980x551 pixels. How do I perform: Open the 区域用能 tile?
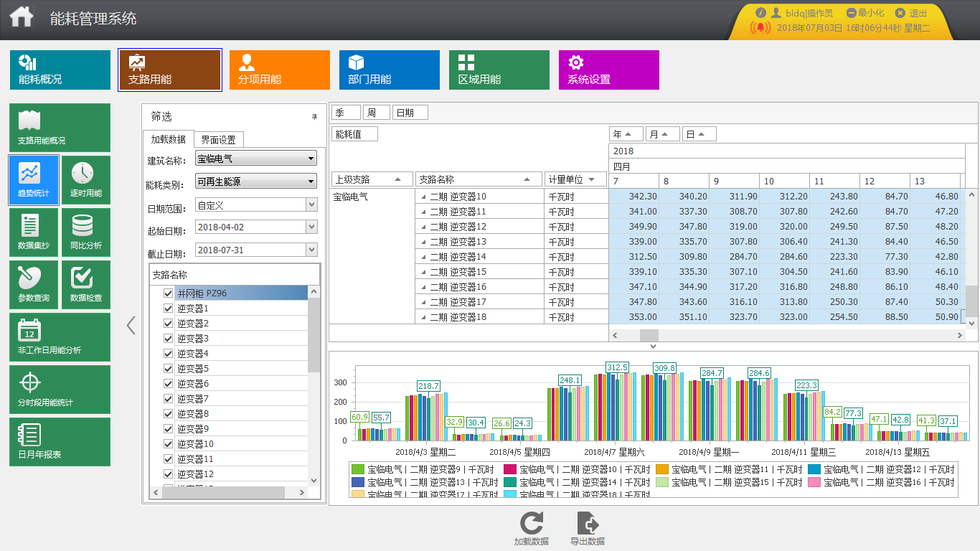point(499,70)
